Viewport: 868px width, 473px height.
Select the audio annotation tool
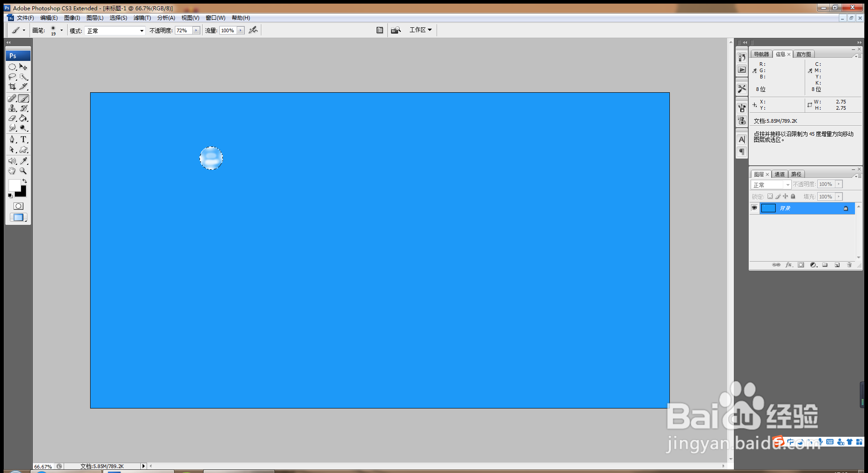coord(12,161)
